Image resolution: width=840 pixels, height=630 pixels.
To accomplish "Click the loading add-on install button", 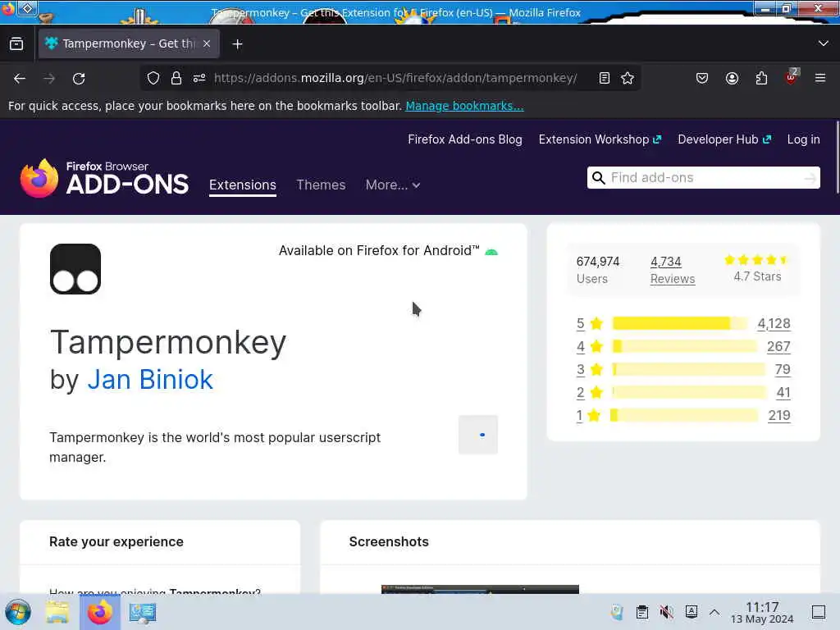I will coord(478,435).
